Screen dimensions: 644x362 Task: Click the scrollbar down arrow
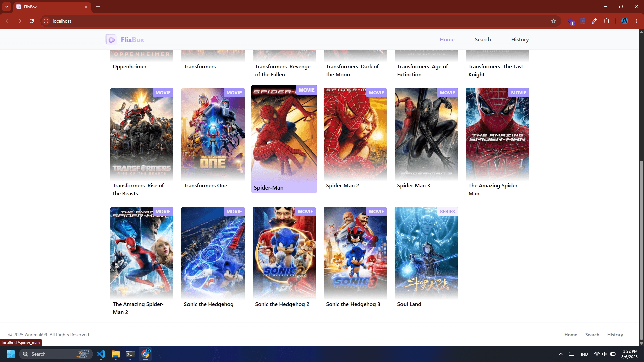[641, 343]
